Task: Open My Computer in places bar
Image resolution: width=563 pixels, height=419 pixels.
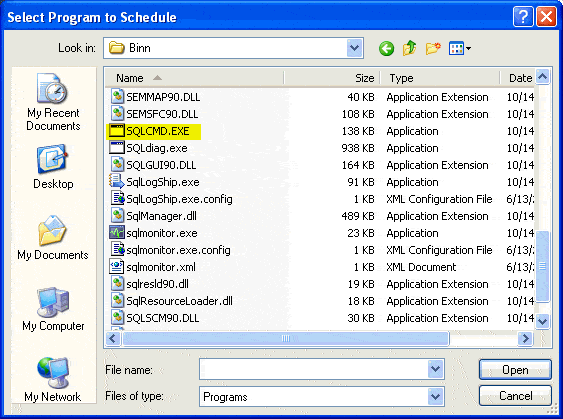Action: click(53, 309)
